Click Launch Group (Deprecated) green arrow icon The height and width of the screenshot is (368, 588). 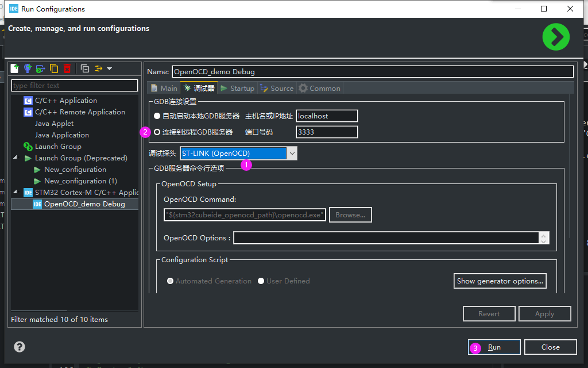coord(28,158)
